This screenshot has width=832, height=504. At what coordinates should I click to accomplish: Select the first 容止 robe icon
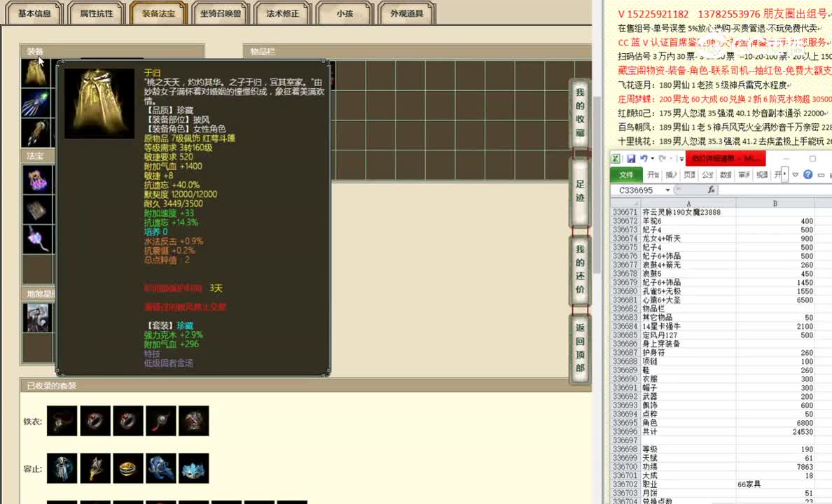click(62, 468)
